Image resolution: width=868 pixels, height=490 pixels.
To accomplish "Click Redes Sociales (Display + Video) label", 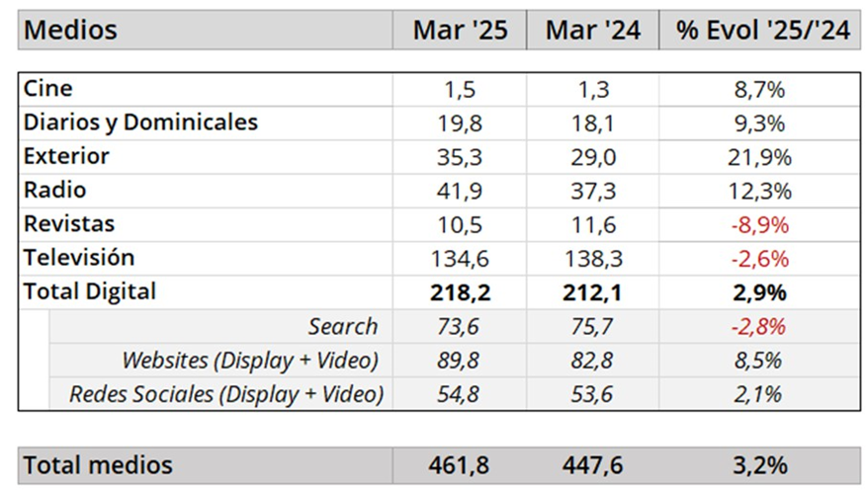I will [225, 394].
